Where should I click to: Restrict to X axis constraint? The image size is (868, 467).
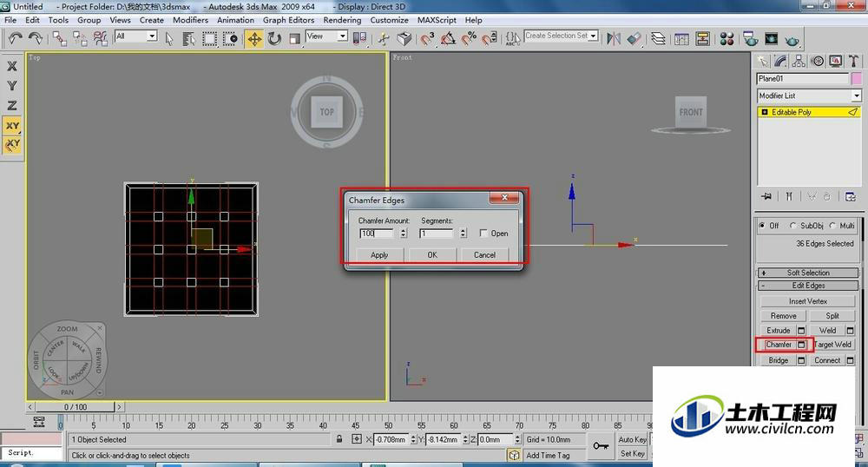pos(11,66)
